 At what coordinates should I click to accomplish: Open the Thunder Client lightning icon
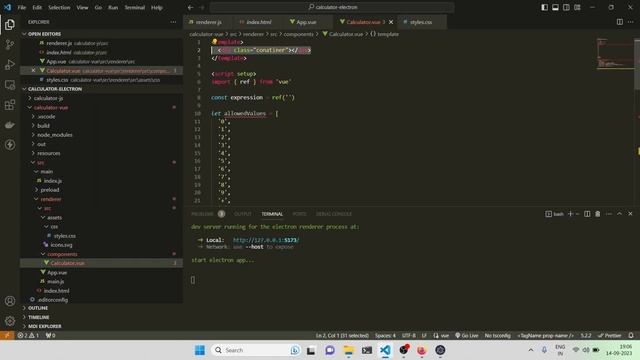pos(10,144)
